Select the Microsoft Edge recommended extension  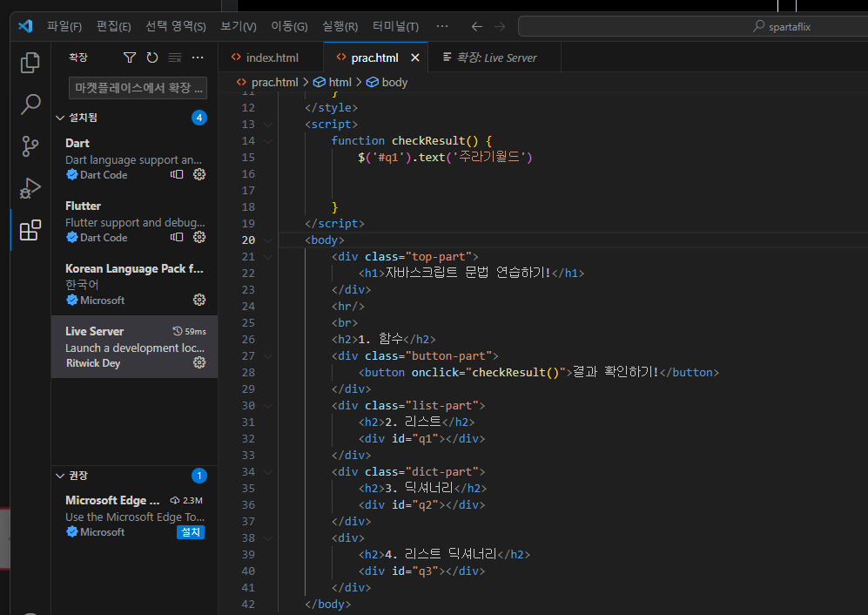tap(135, 516)
